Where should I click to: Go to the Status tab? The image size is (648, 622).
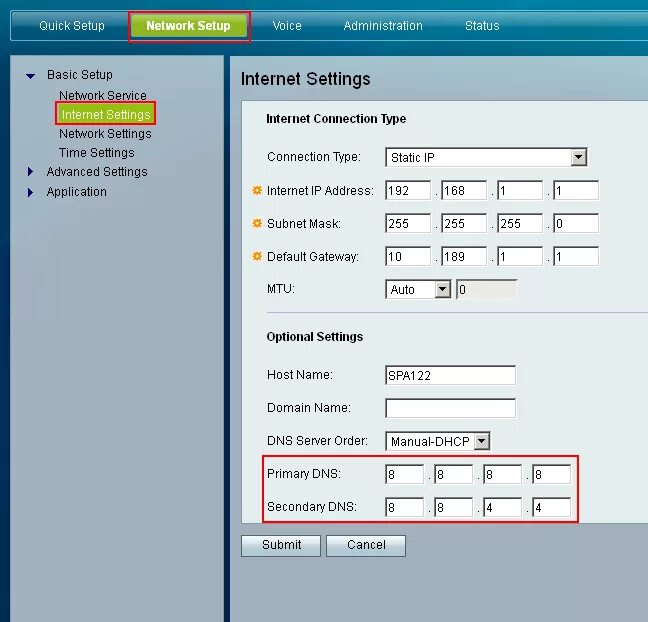[x=482, y=26]
